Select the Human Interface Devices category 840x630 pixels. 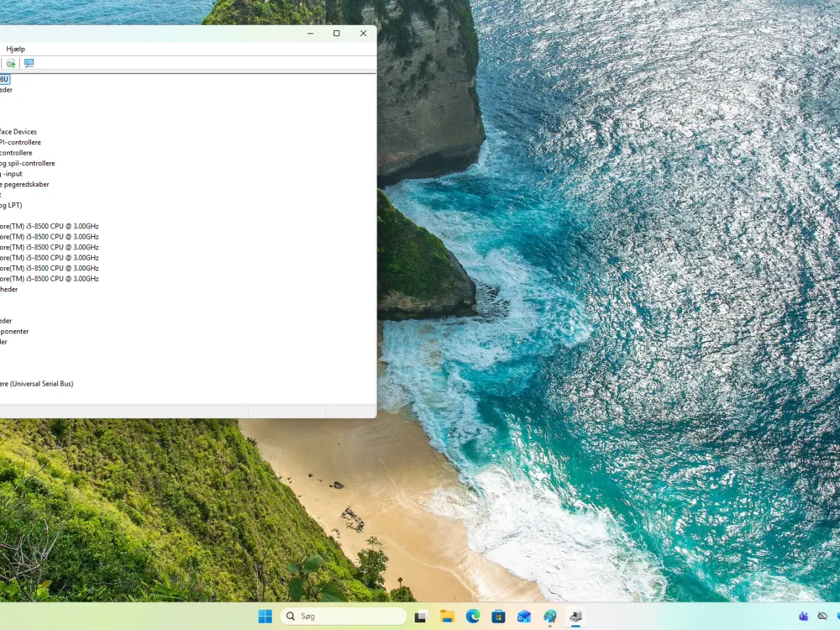[18, 131]
